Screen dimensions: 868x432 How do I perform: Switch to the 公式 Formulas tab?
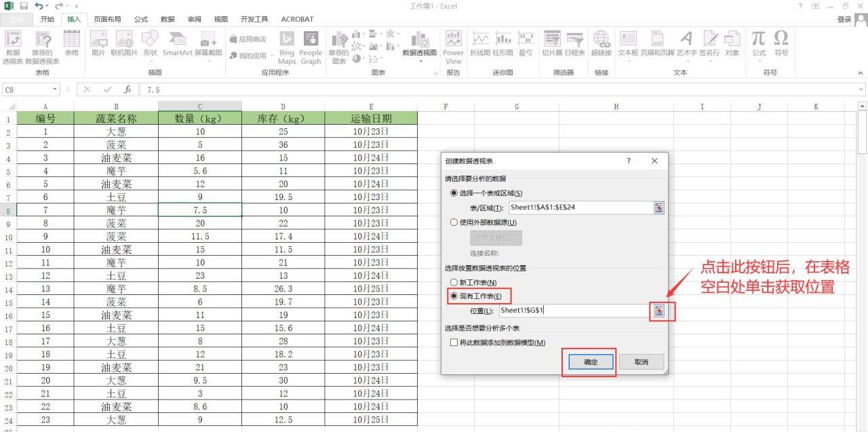pyautogui.click(x=141, y=19)
